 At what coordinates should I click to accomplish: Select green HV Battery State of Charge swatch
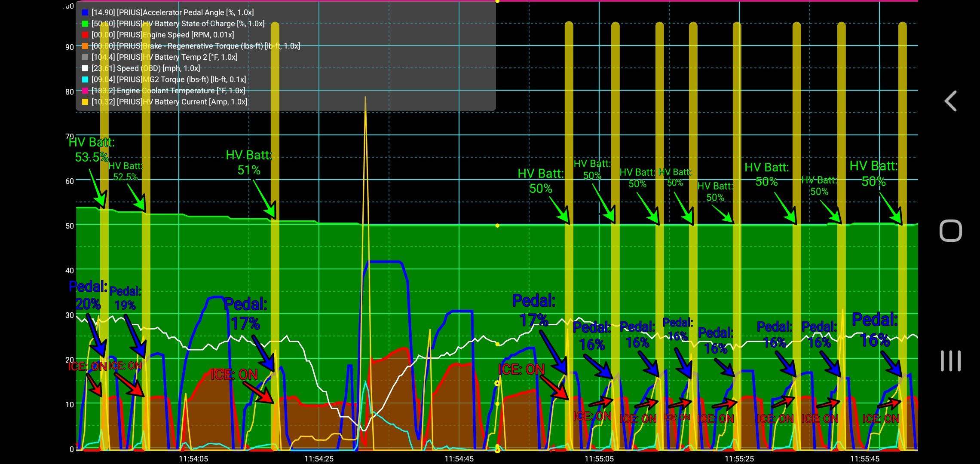click(x=85, y=24)
